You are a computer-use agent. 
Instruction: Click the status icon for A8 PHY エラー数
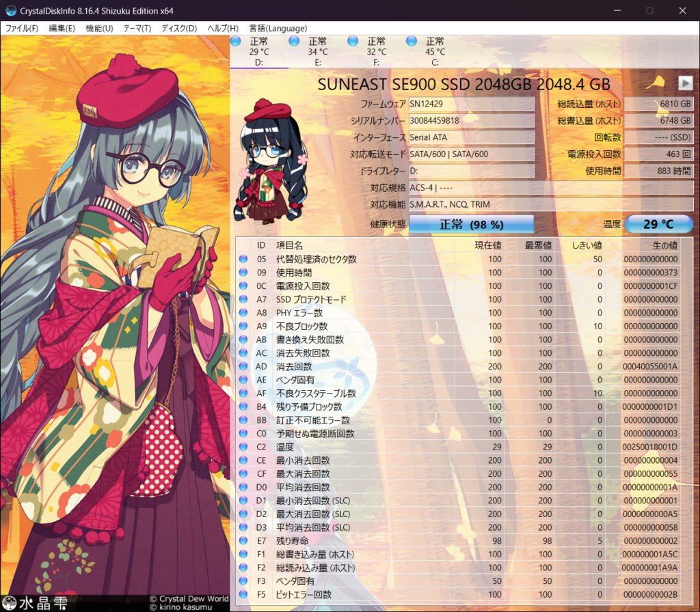(243, 312)
